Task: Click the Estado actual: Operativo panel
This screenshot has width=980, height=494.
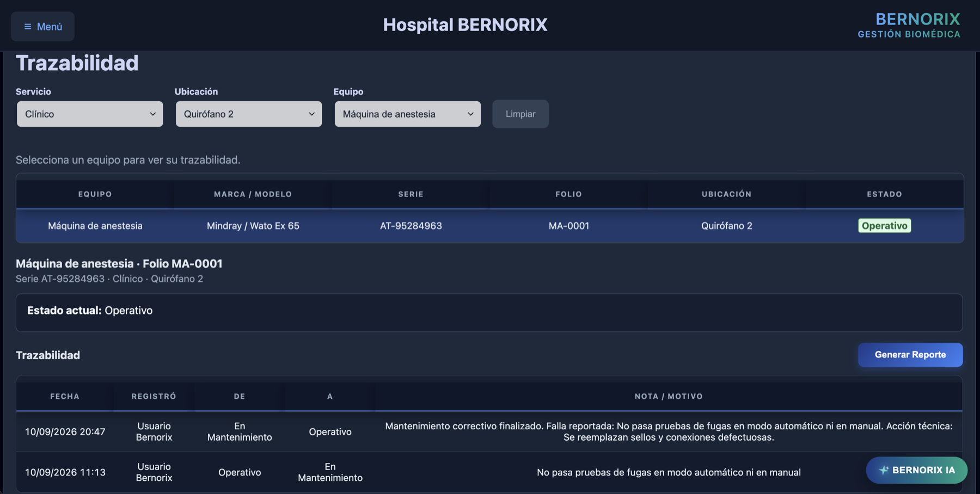Action: [x=489, y=313]
